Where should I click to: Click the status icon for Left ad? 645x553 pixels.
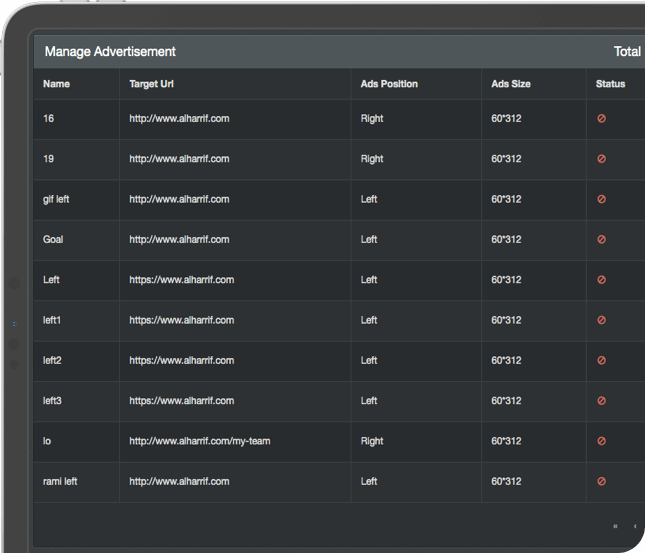click(601, 280)
